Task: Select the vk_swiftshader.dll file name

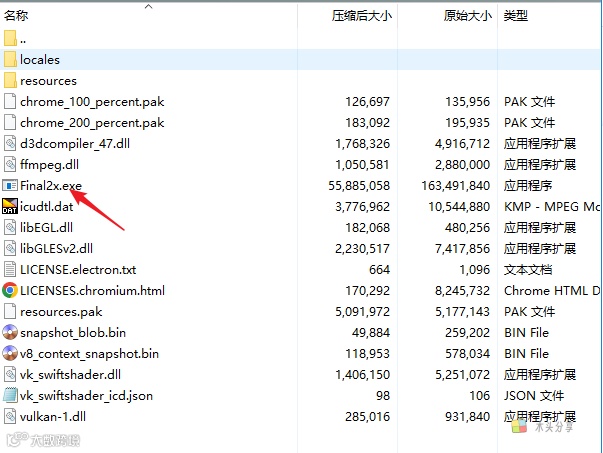Action: 70,375
